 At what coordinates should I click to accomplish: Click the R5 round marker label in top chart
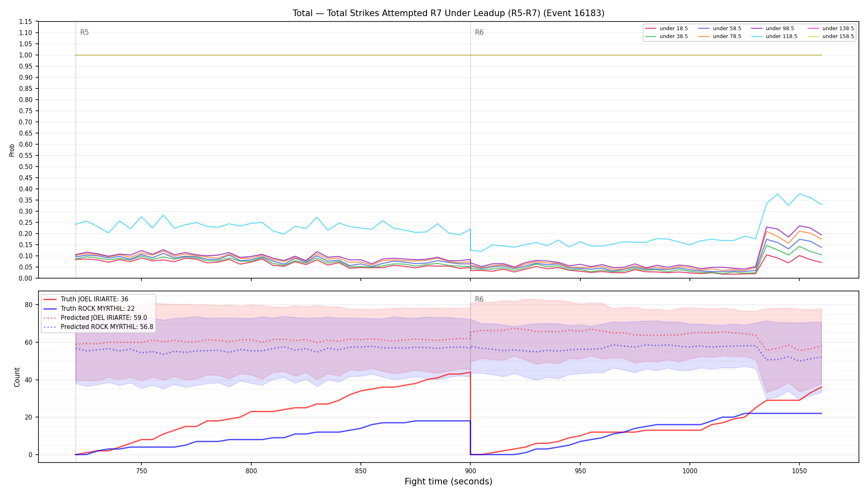pyautogui.click(x=84, y=32)
